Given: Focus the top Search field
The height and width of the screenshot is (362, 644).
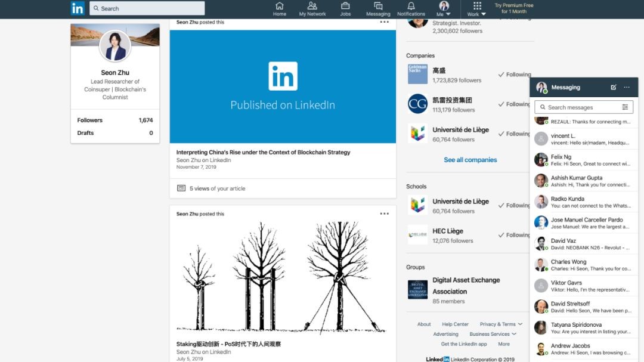Looking at the screenshot, I should click(x=147, y=8).
